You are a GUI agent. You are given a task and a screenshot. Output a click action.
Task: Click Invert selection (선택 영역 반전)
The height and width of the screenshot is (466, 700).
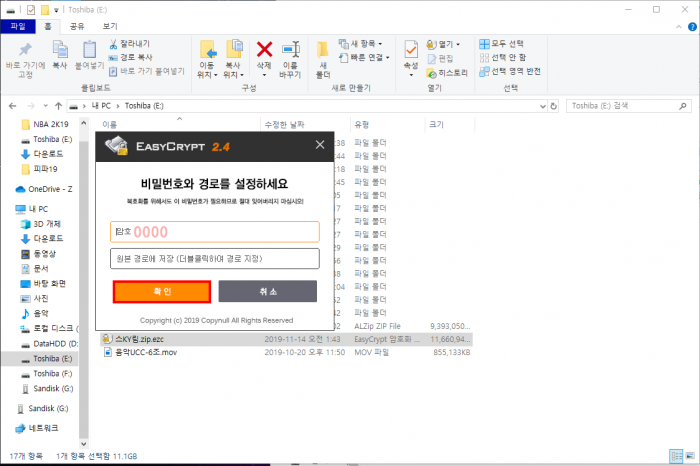510,71
